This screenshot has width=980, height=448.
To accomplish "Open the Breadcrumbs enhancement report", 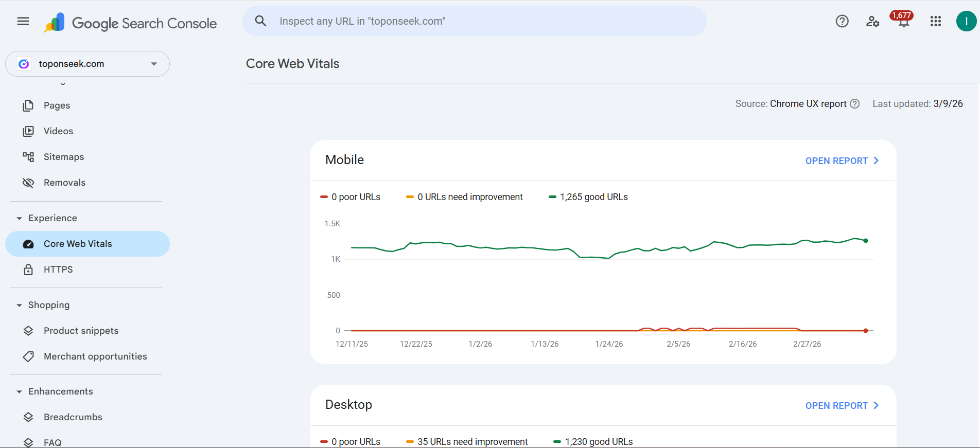I will point(87,417).
